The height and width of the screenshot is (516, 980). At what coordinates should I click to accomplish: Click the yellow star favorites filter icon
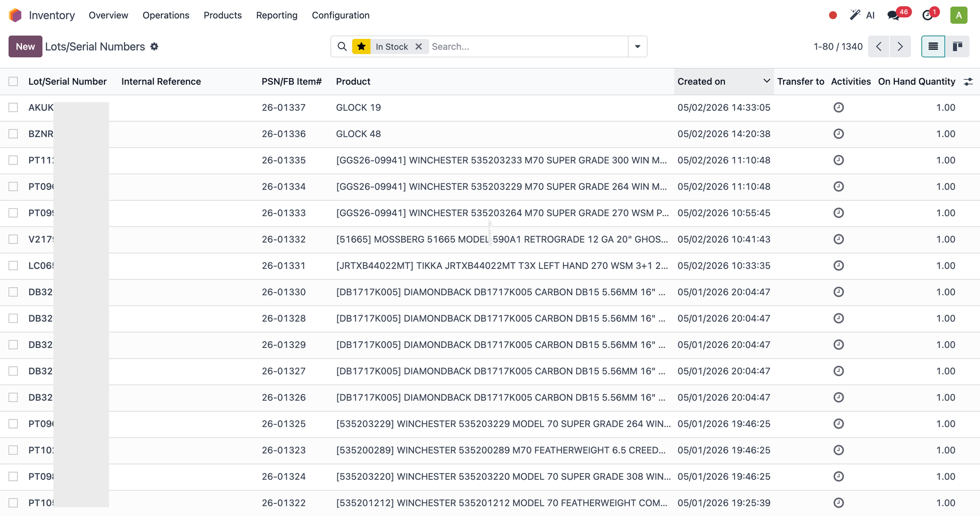(x=361, y=46)
